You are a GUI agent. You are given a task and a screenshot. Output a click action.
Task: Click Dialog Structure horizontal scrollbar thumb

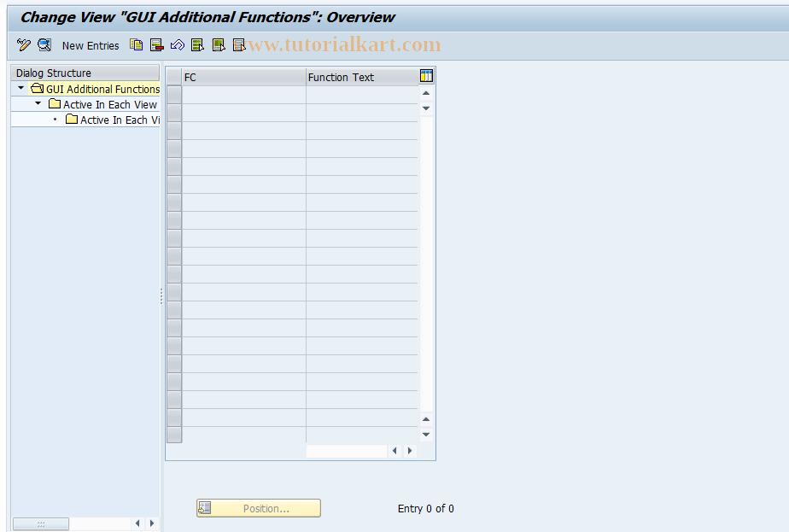[41, 524]
